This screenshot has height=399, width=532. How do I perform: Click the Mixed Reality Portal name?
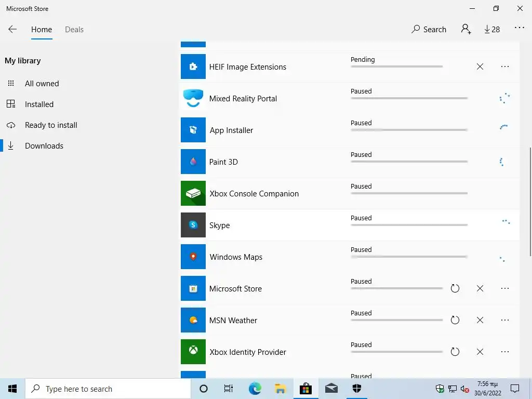pos(243,98)
